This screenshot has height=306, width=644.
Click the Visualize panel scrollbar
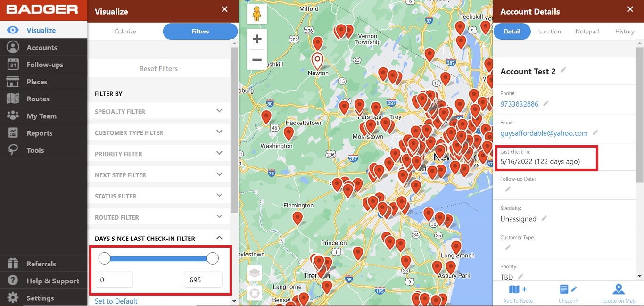pos(234,130)
